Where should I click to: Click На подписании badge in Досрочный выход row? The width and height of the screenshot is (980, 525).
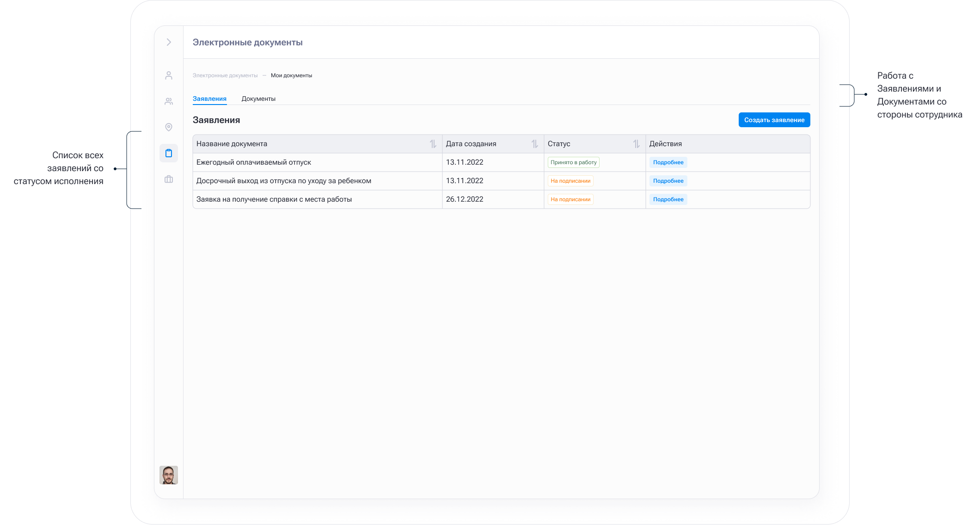tap(570, 181)
